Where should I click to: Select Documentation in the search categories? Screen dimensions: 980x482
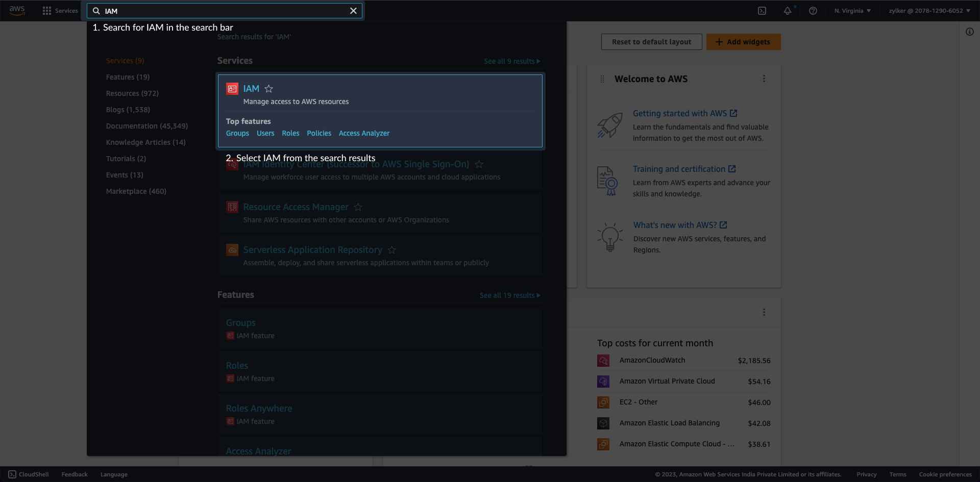coord(146,125)
